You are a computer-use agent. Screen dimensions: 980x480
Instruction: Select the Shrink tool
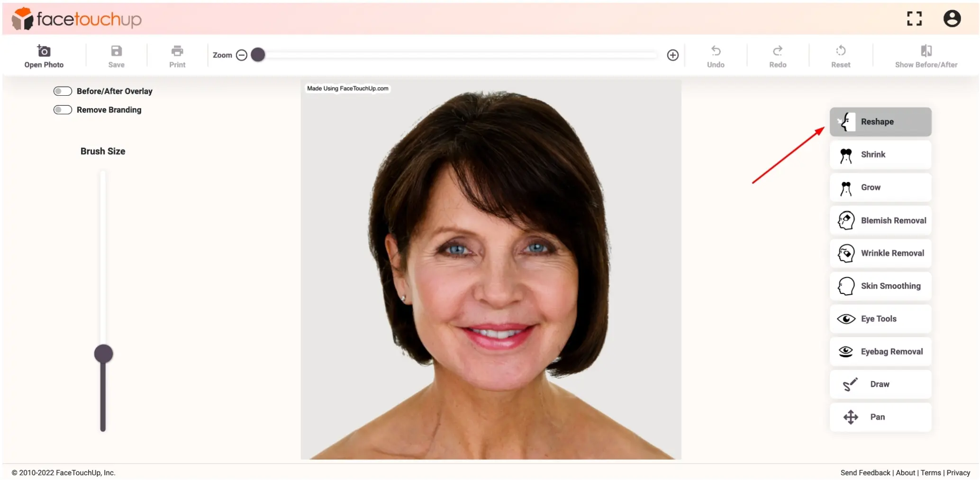(x=880, y=154)
